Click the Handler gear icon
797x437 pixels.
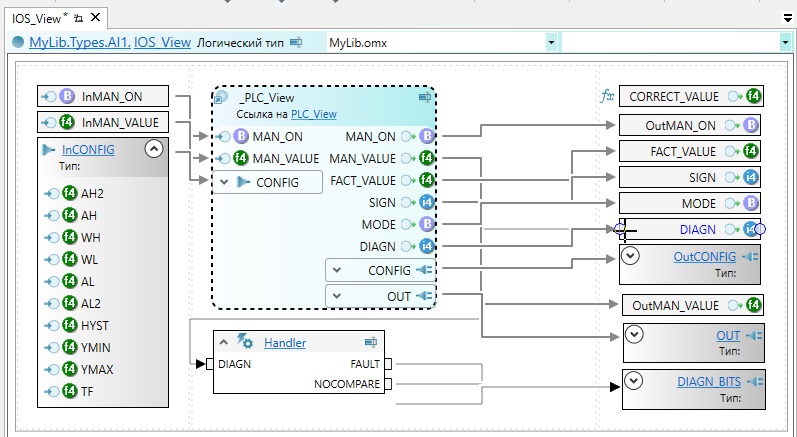click(246, 343)
